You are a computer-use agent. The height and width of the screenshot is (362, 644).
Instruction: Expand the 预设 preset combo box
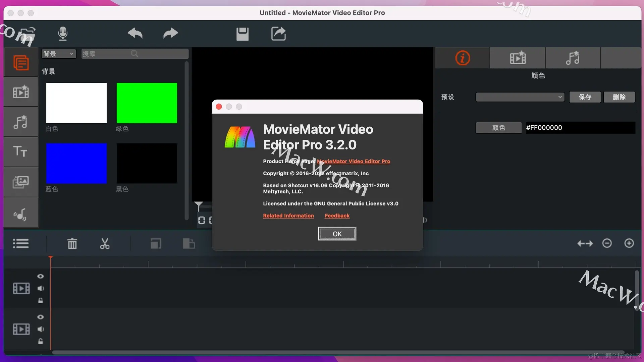pos(520,97)
